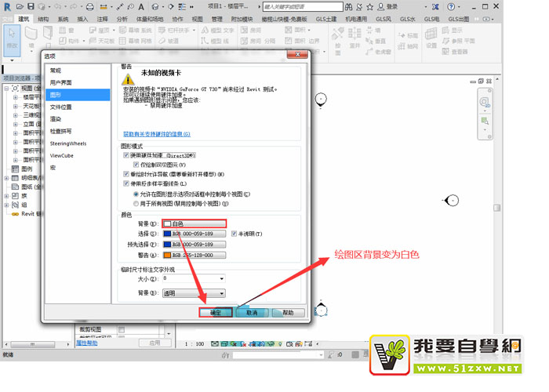Click the 选择 color RGB 000-059-189 swatch
The width and height of the screenshot is (549, 392).
pos(195,234)
